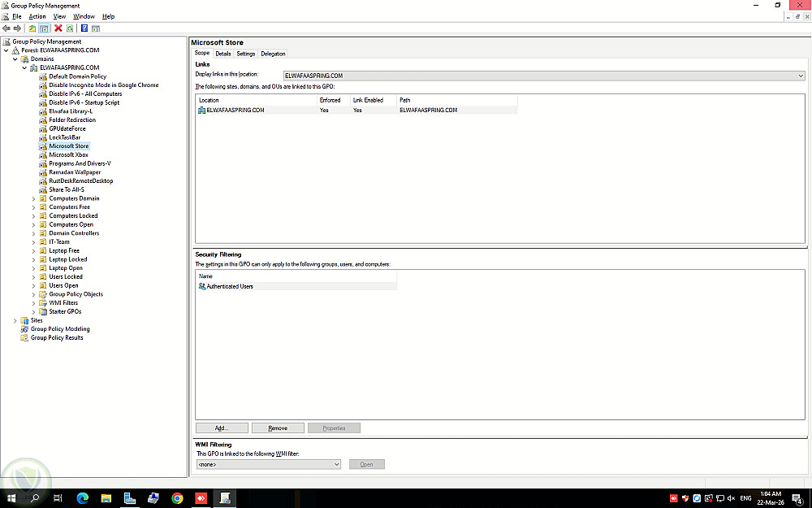Open the notification center icon
The width and height of the screenshot is (812, 508).
tap(797, 499)
